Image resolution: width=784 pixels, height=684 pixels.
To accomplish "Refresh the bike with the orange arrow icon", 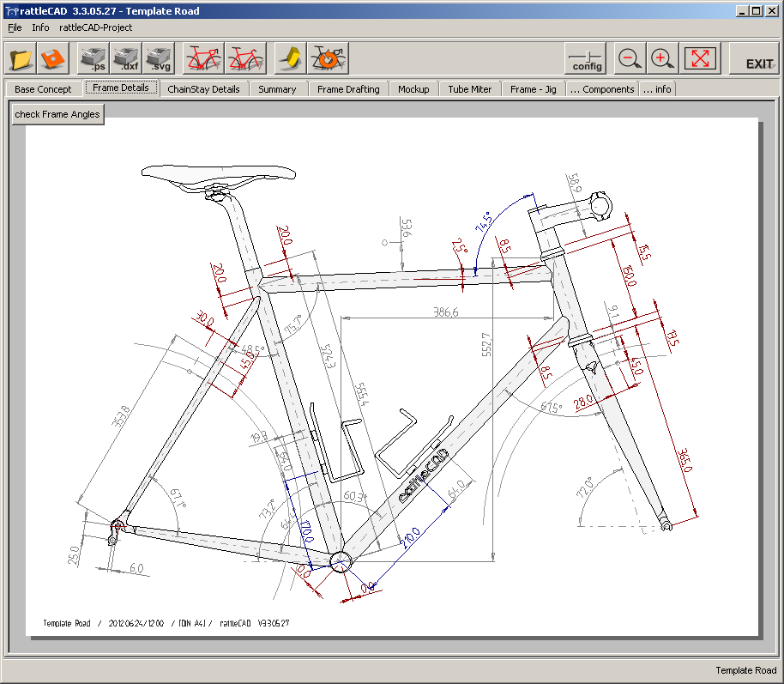I will [x=328, y=58].
